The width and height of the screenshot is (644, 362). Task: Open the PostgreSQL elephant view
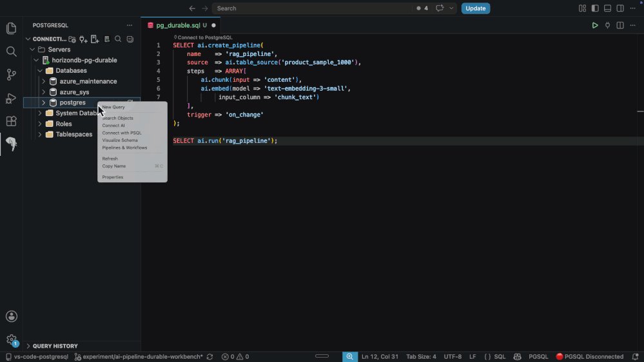click(x=12, y=144)
